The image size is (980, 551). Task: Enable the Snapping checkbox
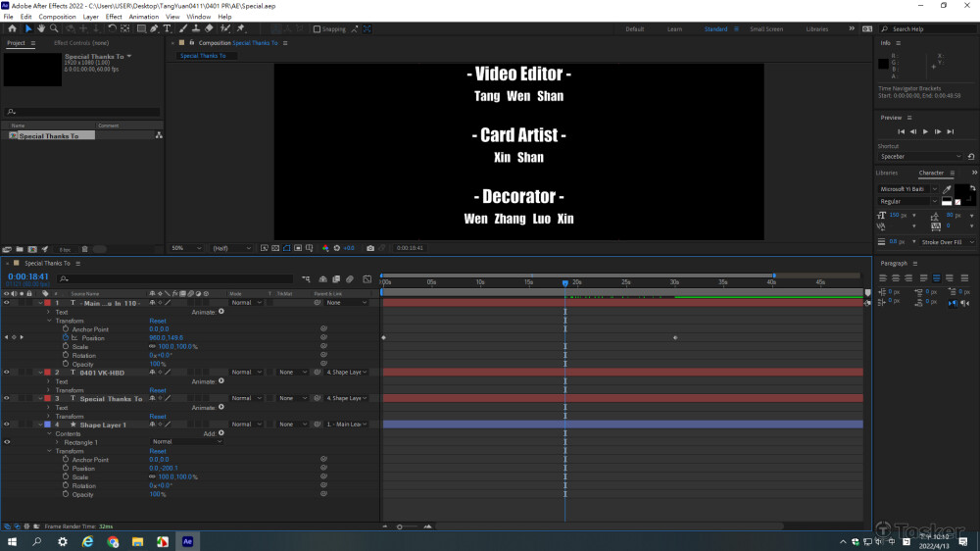(x=317, y=29)
